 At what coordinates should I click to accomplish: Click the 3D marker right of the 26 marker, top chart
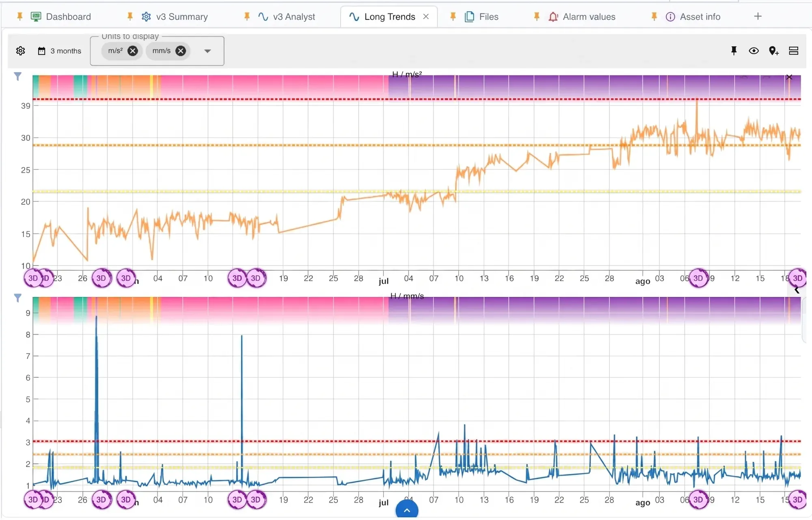click(x=126, y=278)
